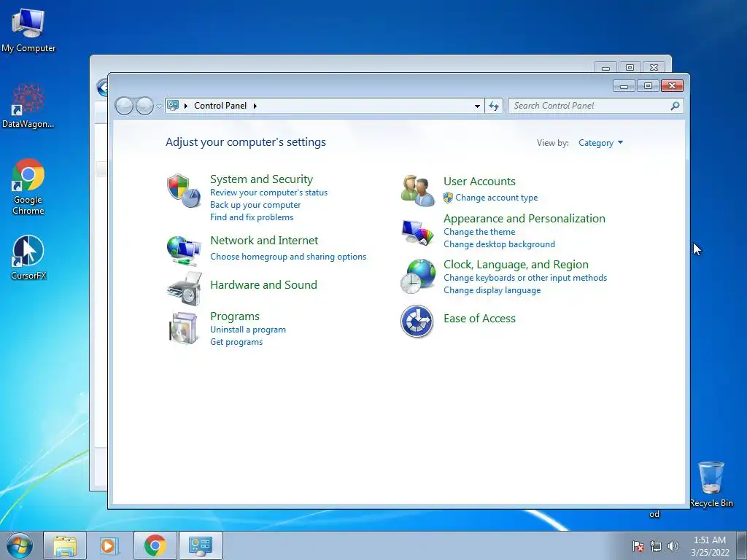Image resolution: width=747 pixels, height=560 pixels.
Task: Click the Control Panel taskbar button
Action: [201, 545]
